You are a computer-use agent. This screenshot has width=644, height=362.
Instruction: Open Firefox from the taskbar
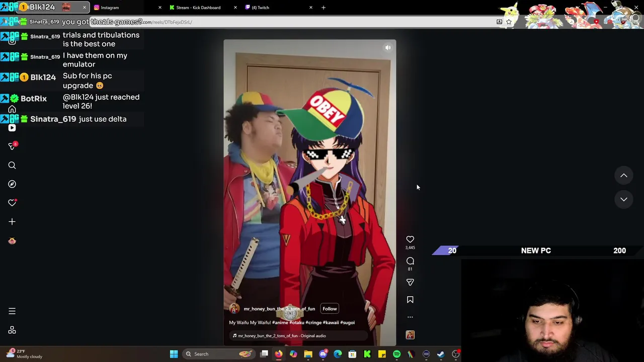click(x=279, y=354)
